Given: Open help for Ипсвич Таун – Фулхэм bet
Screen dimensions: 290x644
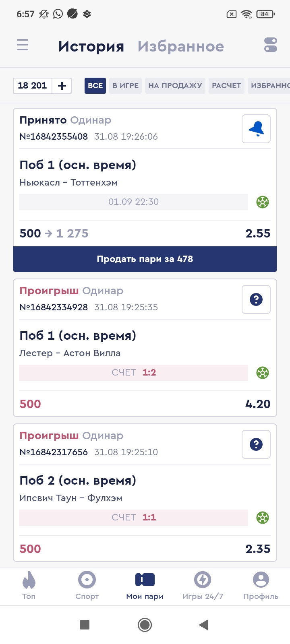Looking at the screenshot, I should click(256, 444).
